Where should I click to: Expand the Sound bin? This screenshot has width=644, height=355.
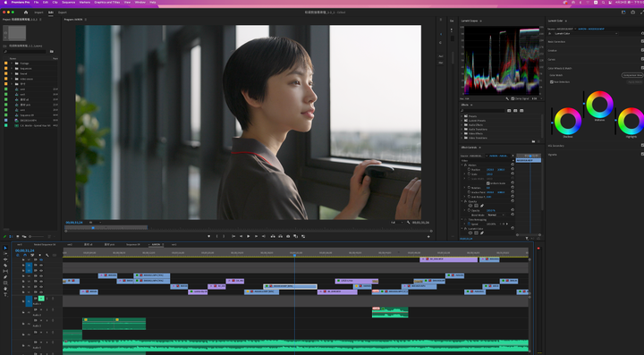12,73
